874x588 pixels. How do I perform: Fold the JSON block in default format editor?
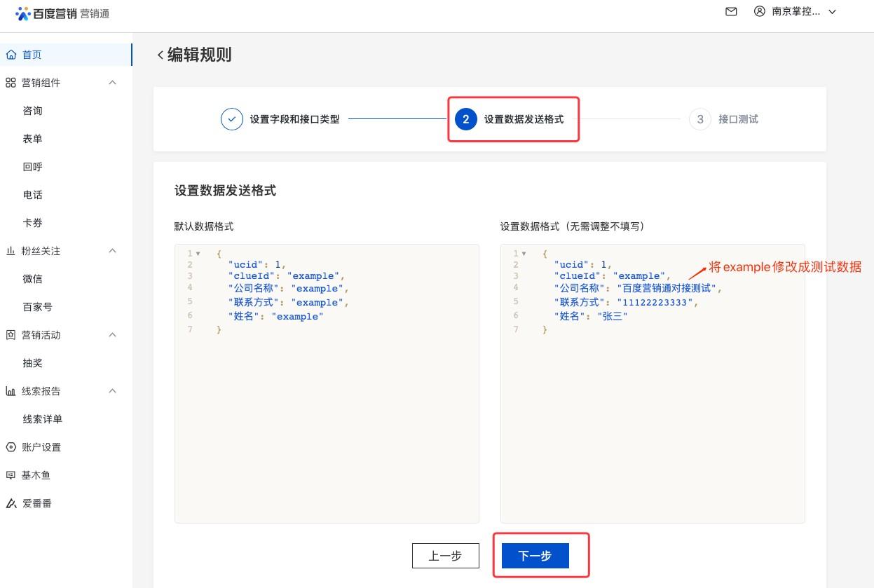[198, 254]
